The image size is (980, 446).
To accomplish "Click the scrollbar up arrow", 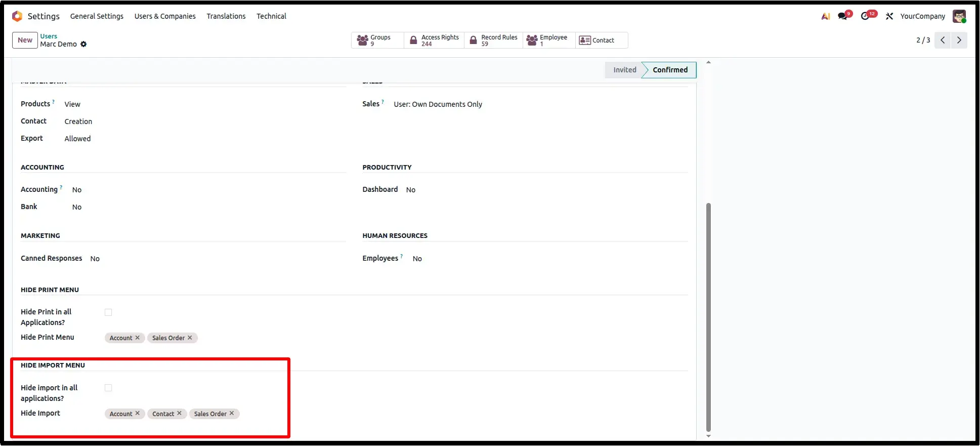I will [x=708, y=62].
